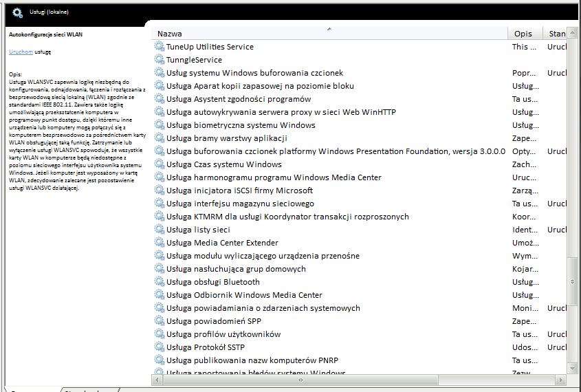Click the vertical scrollbar down arrow

[573, 368]
